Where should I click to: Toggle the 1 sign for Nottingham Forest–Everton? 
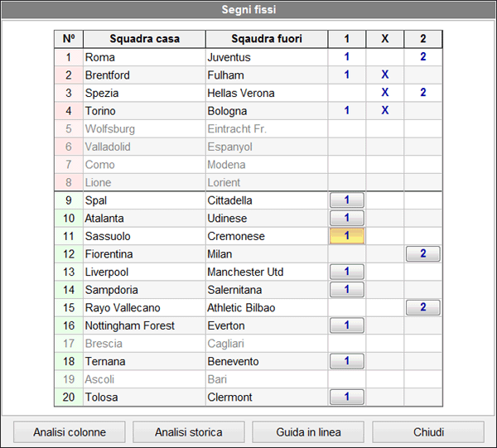tap(347, 325)
